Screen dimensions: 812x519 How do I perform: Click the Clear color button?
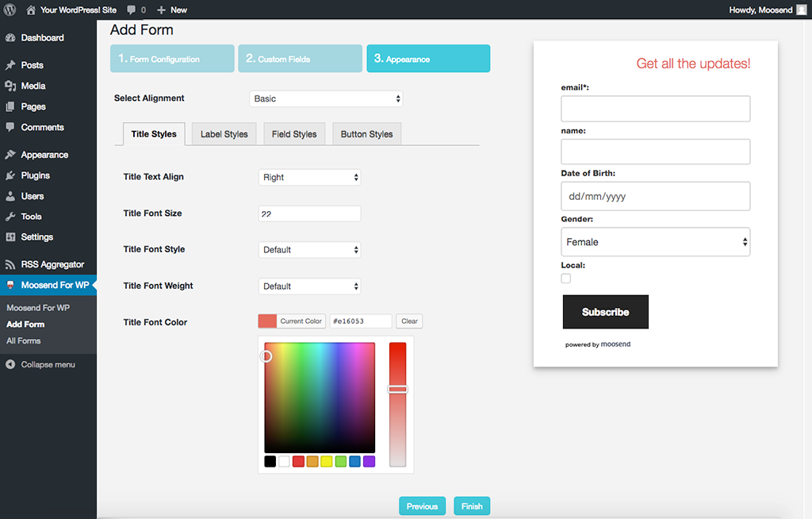pos(409,321)
